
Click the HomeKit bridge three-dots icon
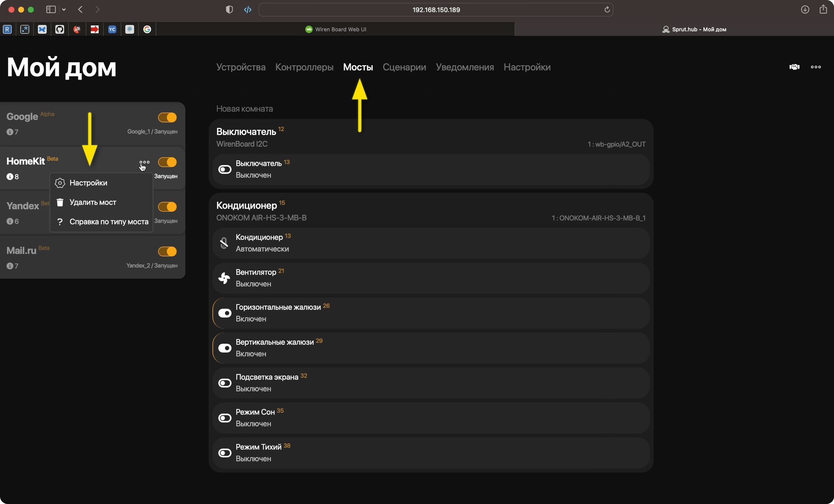pos(144,162)
